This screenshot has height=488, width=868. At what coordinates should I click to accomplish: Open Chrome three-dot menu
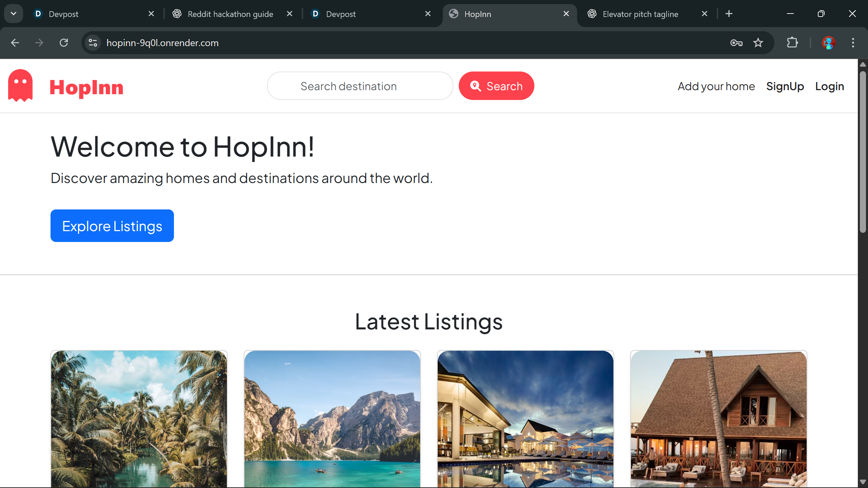pyautogui.click(x=853, y=43)
